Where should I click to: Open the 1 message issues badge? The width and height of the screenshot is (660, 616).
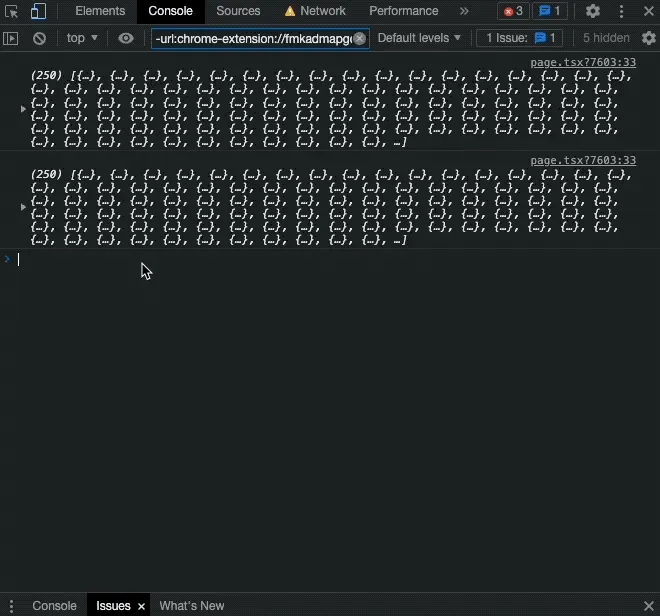pyautogui.click(x=550, y=11)
